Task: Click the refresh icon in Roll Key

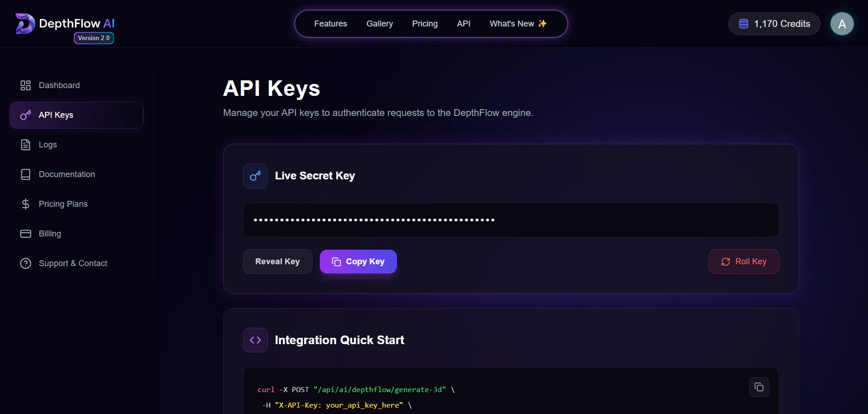Action: pos(725,262)
